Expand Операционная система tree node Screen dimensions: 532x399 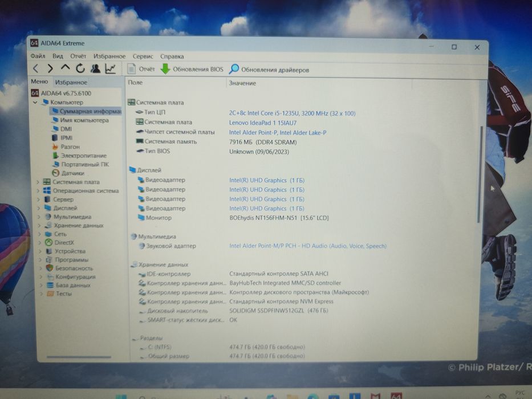click(38, 191)
